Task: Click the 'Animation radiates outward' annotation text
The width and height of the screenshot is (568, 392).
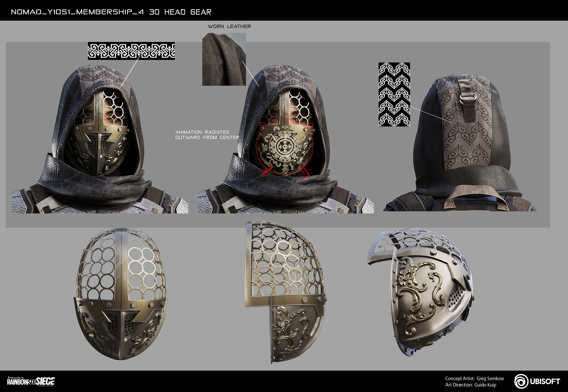Action: coord(207,135)
